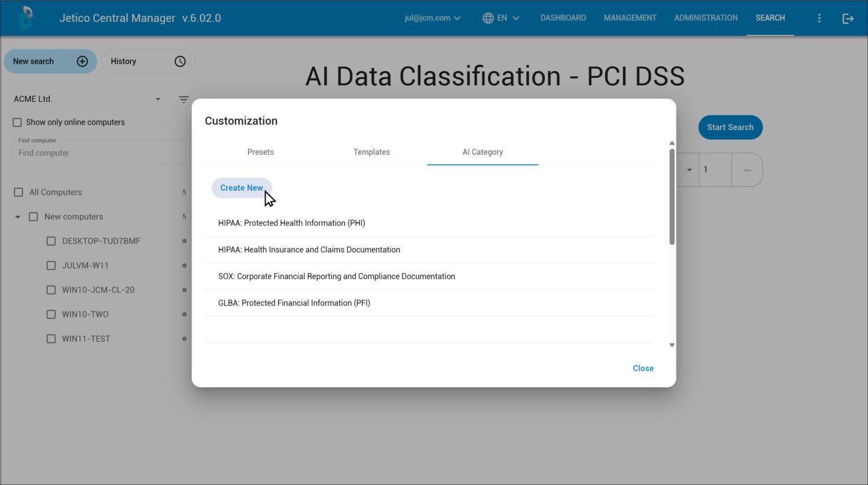Open the jul@jcm.com account dropdown
This screenshot has height=485, width=868.
point(432,18)
